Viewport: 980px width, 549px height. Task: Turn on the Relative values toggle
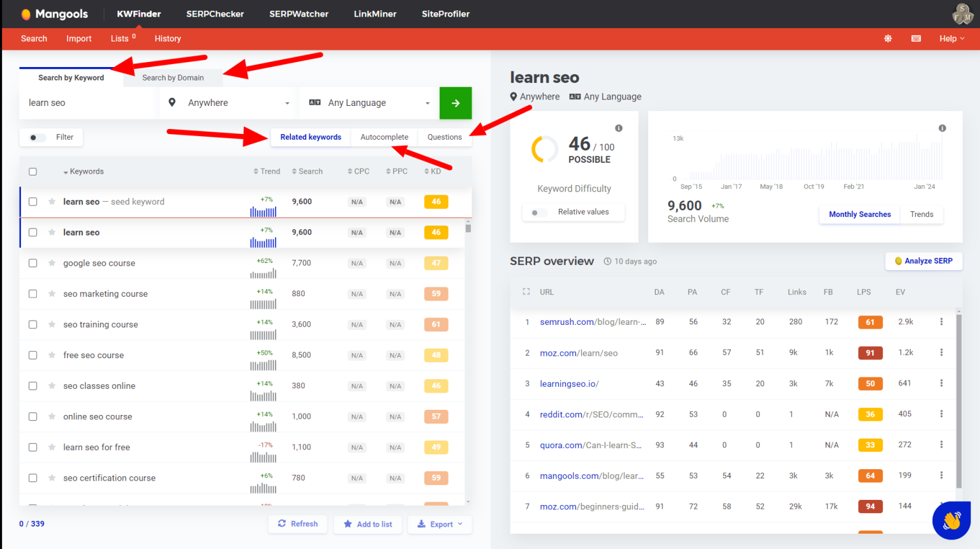538,211
